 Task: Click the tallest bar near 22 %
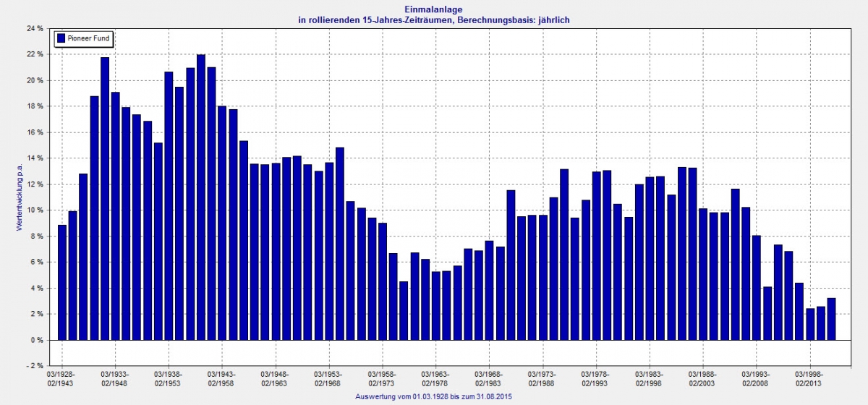(201, 197)
